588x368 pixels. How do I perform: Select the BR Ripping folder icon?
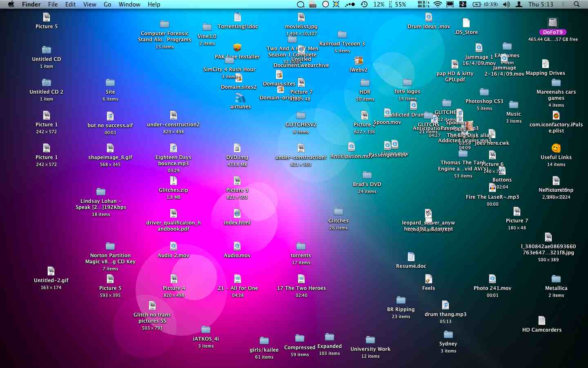coord(401,300)
